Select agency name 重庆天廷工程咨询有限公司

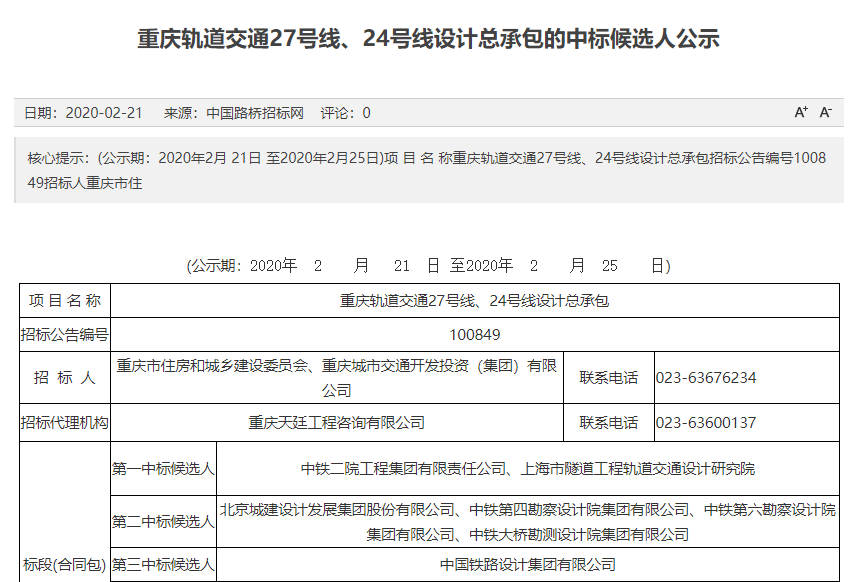pyautogui.click(x=337, y=423)
